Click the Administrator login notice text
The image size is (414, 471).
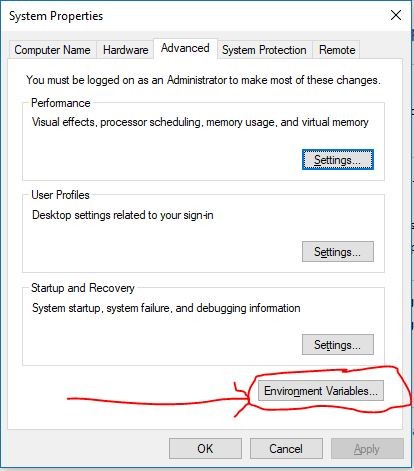coord(203,80)
